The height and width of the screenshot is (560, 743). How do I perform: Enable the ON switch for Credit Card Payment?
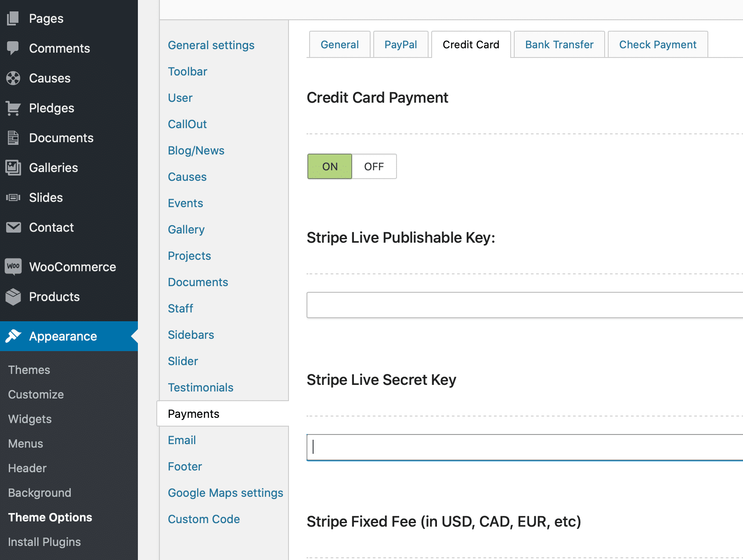tap(329, 166)
